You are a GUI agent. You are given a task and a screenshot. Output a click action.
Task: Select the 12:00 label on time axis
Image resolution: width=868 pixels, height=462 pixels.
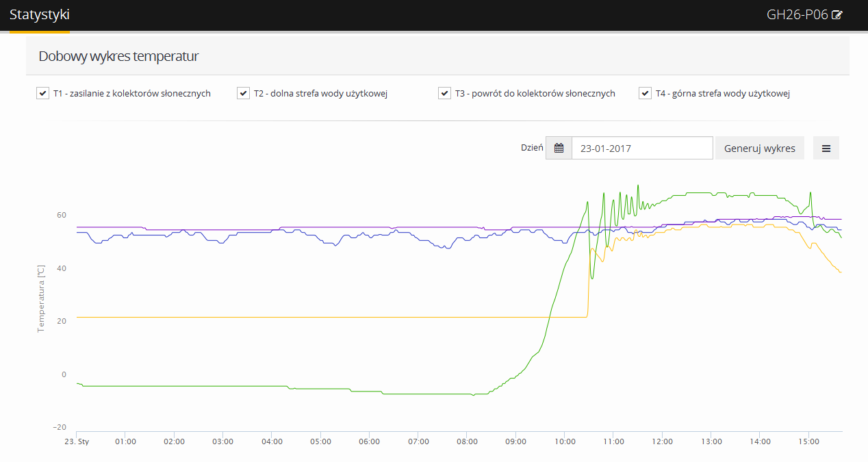pyautogui.click(x=662, y=441)
